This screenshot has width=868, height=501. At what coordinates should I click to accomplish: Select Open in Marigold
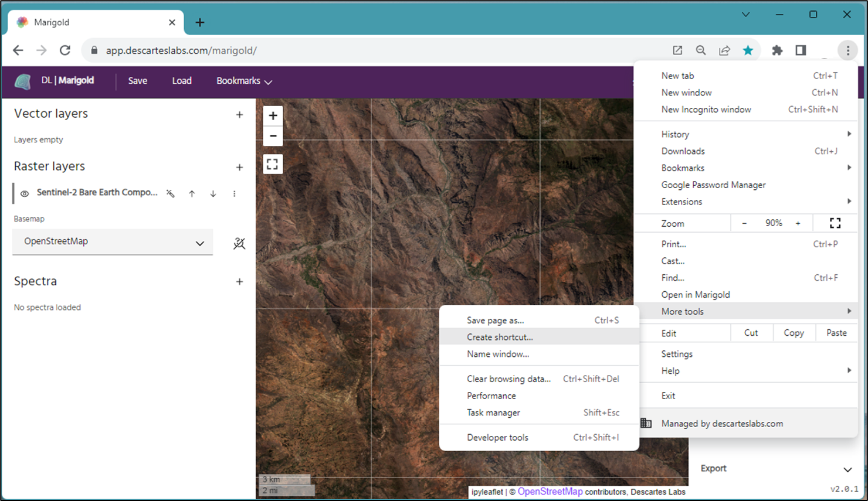pos(746,295)
